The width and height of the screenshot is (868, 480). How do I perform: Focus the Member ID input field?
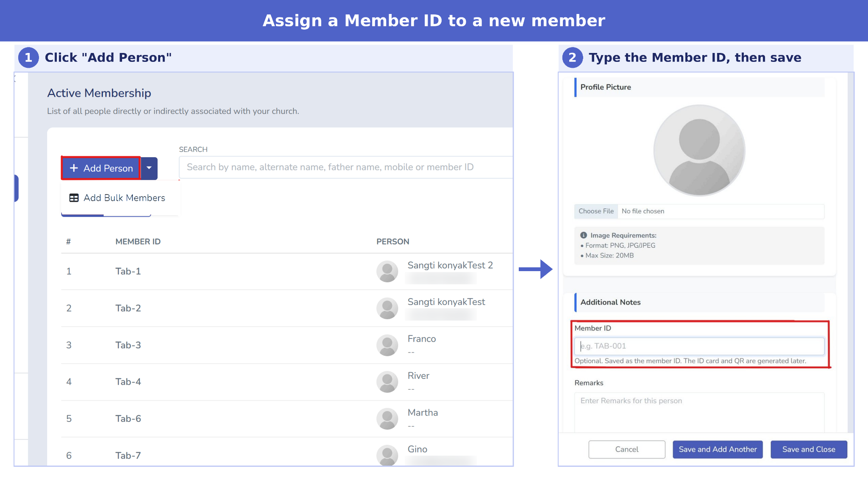coord(699,346)
